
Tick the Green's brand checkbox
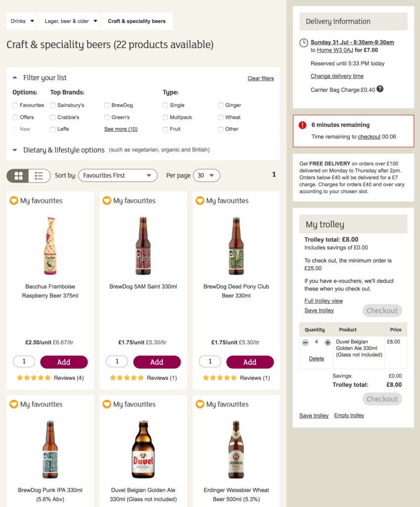[107, 117]
